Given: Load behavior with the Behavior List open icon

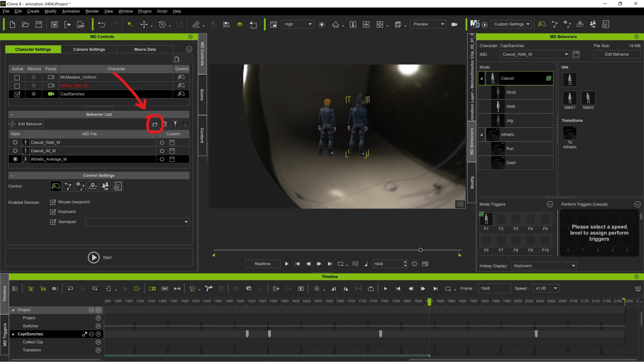Looking at the screenshot, I should pyautogui.click(x=155, y=124).
